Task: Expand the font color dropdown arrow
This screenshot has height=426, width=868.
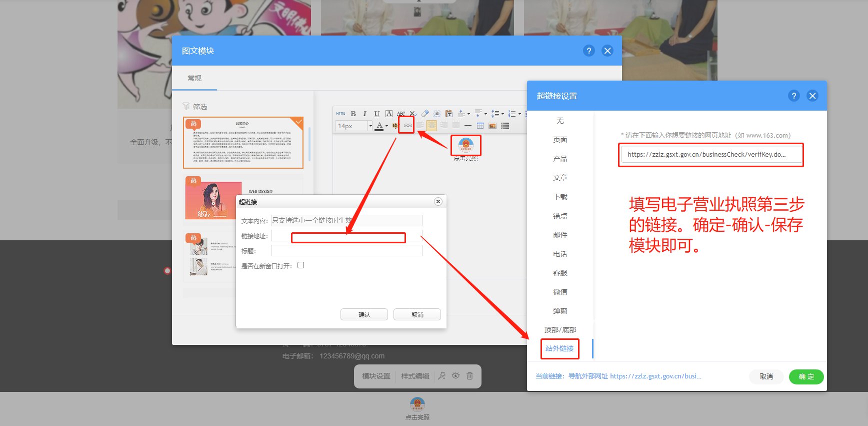Action: click(386, 126)
